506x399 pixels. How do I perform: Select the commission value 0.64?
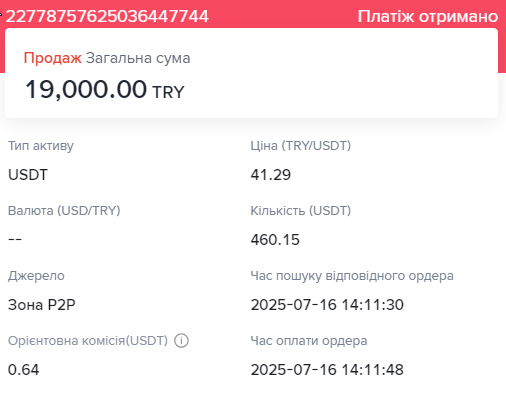[x=23, y=370]
